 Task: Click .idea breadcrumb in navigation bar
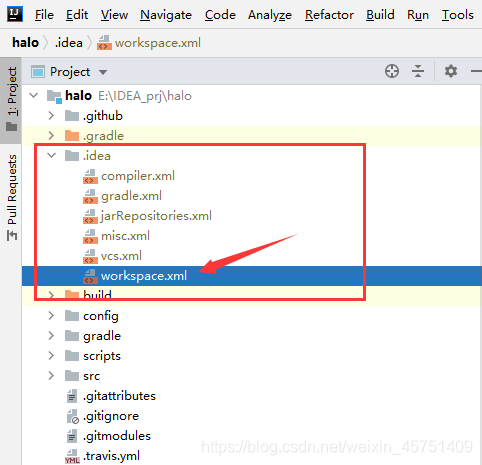[x=69, y=43]
